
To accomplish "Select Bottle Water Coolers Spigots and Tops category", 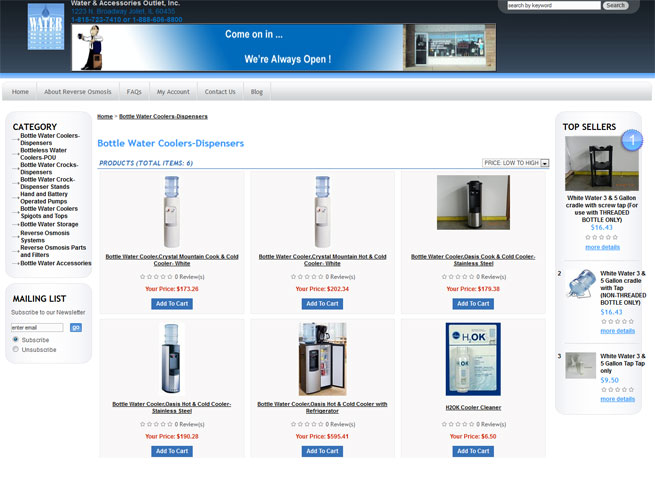I will (x=49, y=212).
